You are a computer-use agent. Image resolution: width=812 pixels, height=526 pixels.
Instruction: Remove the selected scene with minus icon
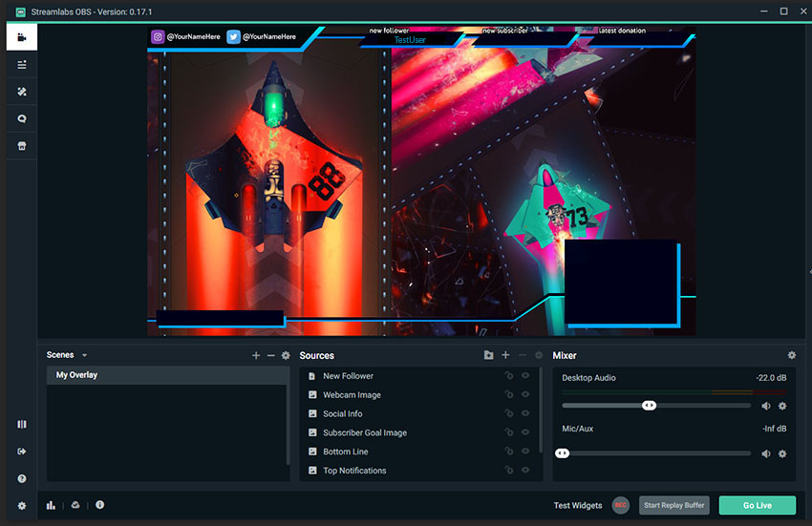click(x=271, y=355)
